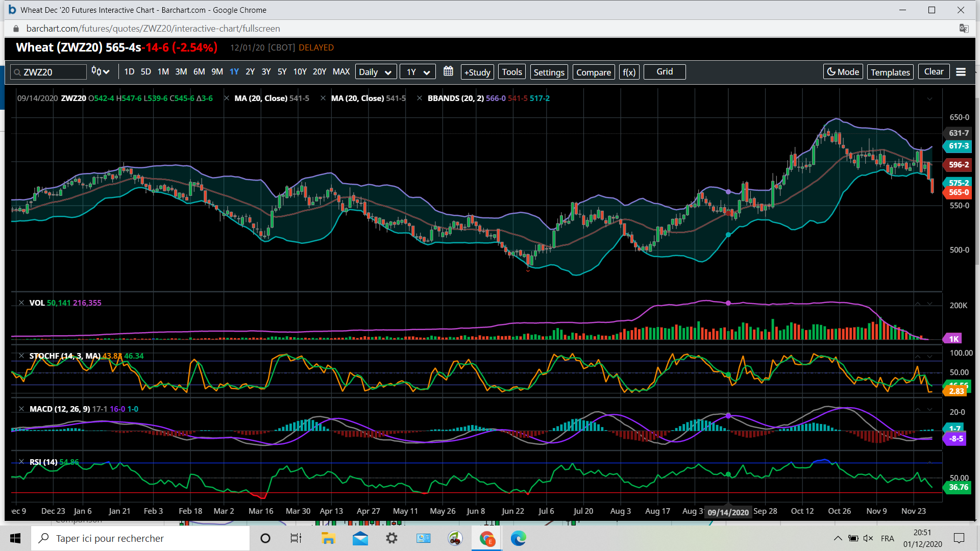Expand the Daily frequency dropdown
Viewport: 980px width, 551px height.
coord(375,72)
